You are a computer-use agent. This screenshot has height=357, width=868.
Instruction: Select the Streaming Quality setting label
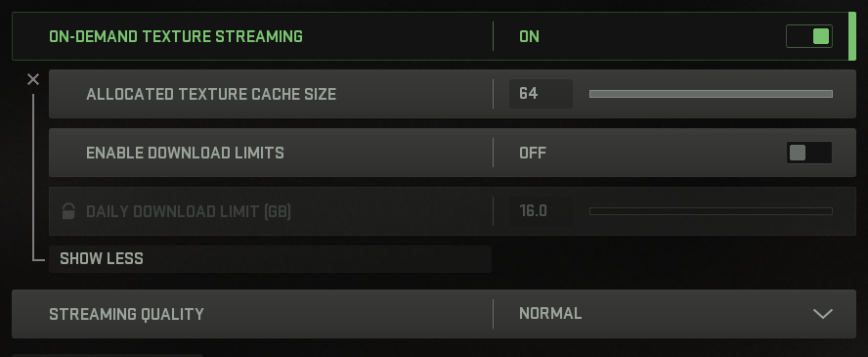(x=126, y=314)
